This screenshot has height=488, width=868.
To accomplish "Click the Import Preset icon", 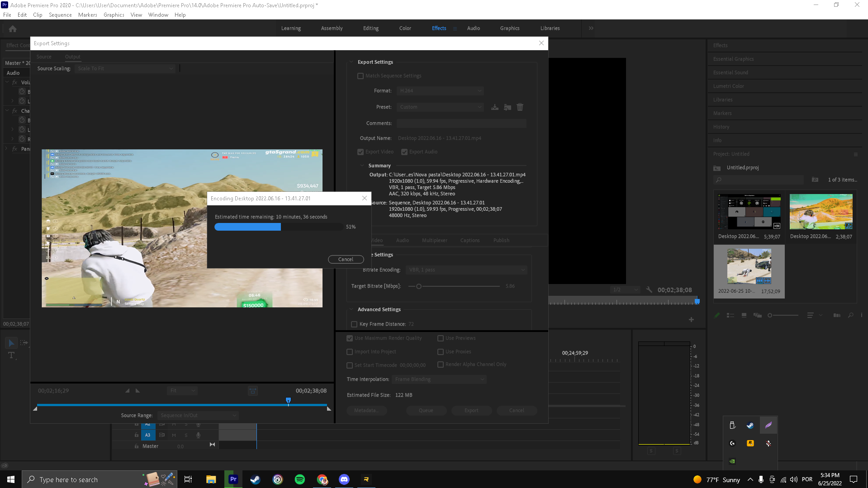I will pos(508,107).
